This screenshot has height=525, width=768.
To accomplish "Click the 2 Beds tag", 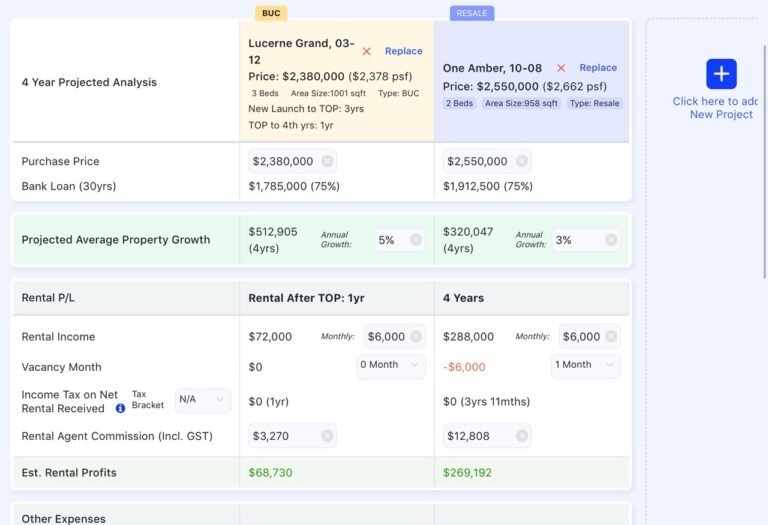I will [x=459, y=103].
